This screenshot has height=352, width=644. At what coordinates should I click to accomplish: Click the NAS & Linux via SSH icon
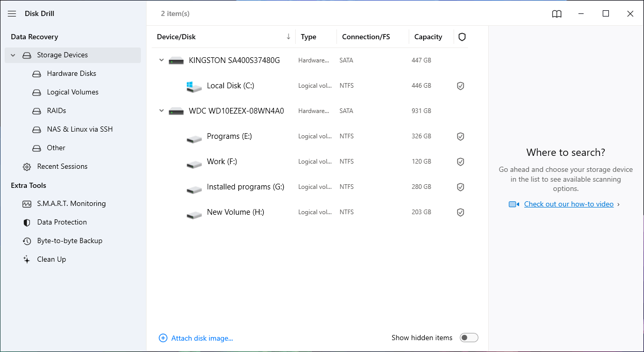[x=37, y=130]
